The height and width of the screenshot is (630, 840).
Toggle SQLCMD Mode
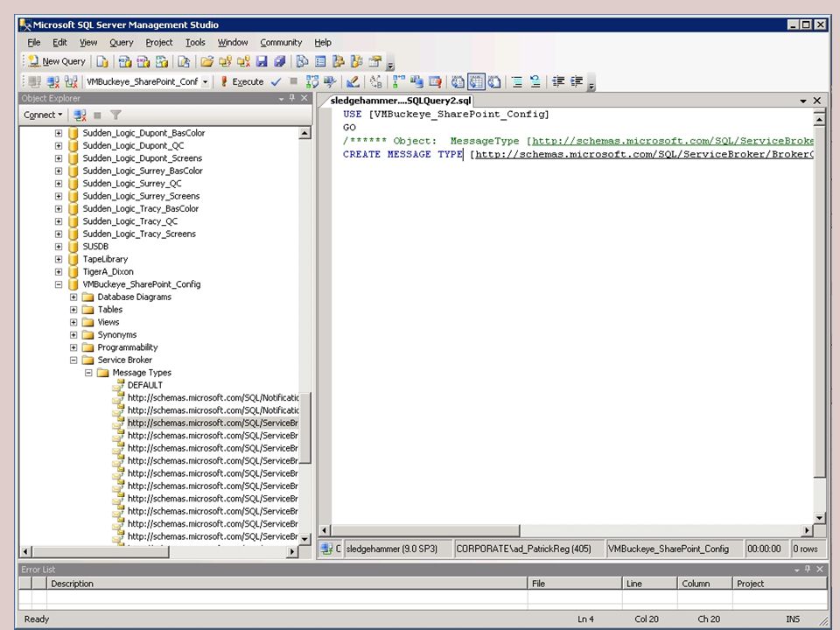[435, 82]
